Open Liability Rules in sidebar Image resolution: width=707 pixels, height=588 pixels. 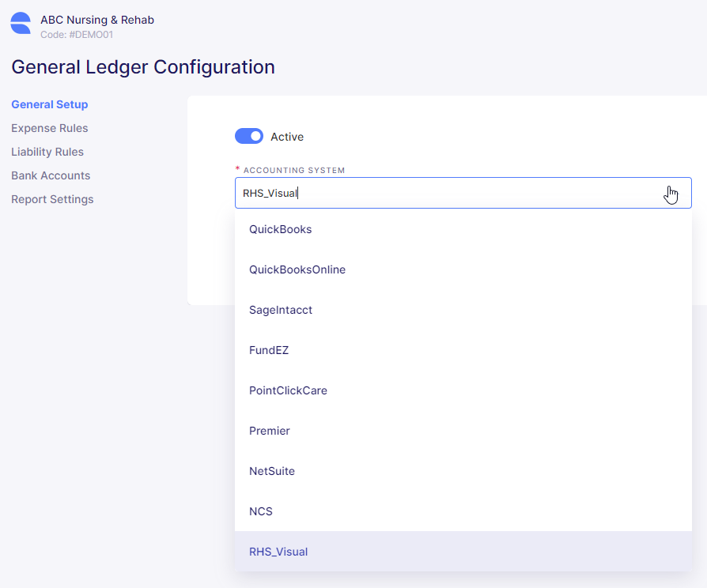pyautogui.click(x=47, y=152)
